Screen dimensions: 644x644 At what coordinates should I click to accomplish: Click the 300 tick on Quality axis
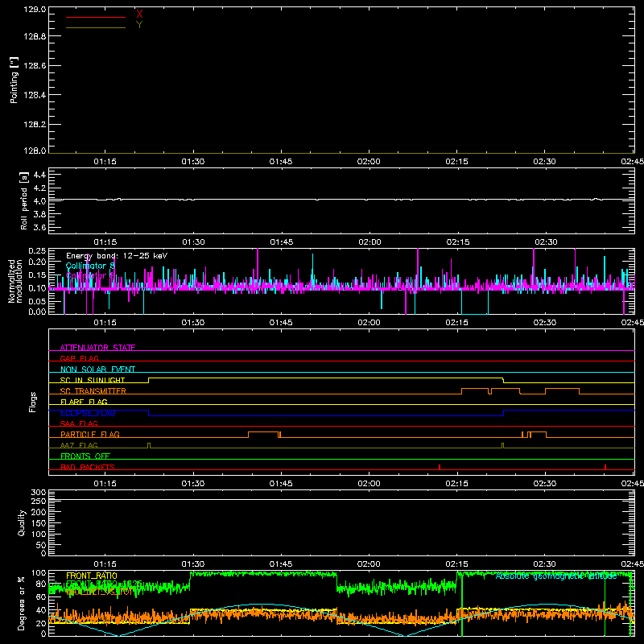click(x=39, y=493)
